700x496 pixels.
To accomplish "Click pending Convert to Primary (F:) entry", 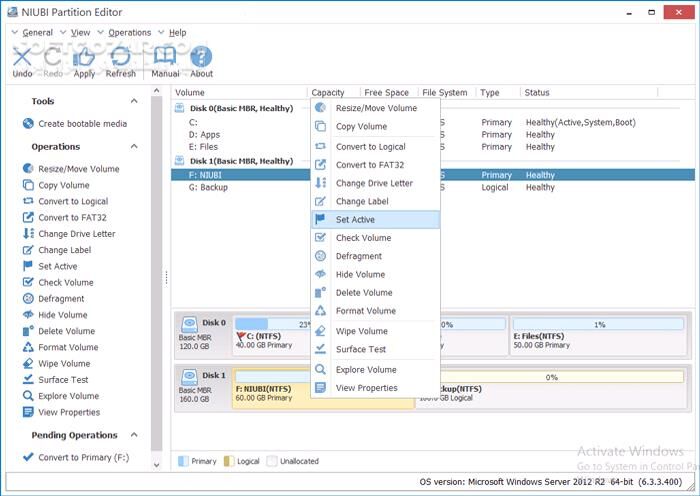I will 76,457.
